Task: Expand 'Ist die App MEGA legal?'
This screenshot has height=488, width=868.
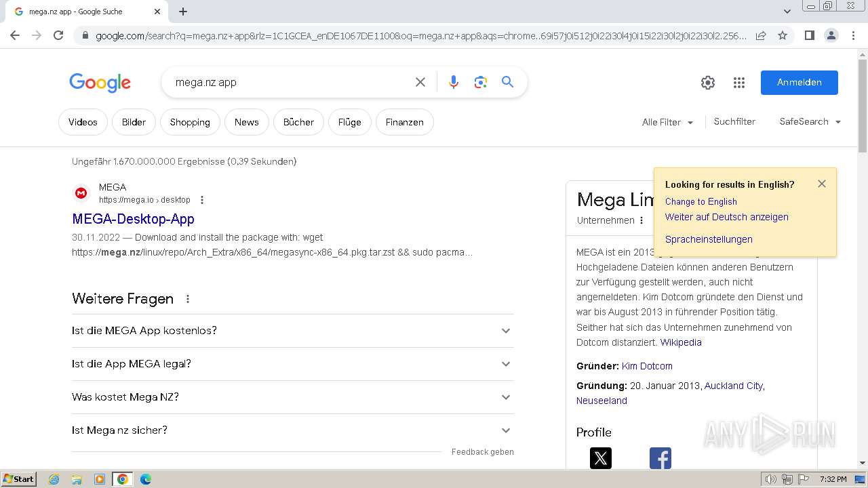Action: pyautogui.click(x=293, y=364)
